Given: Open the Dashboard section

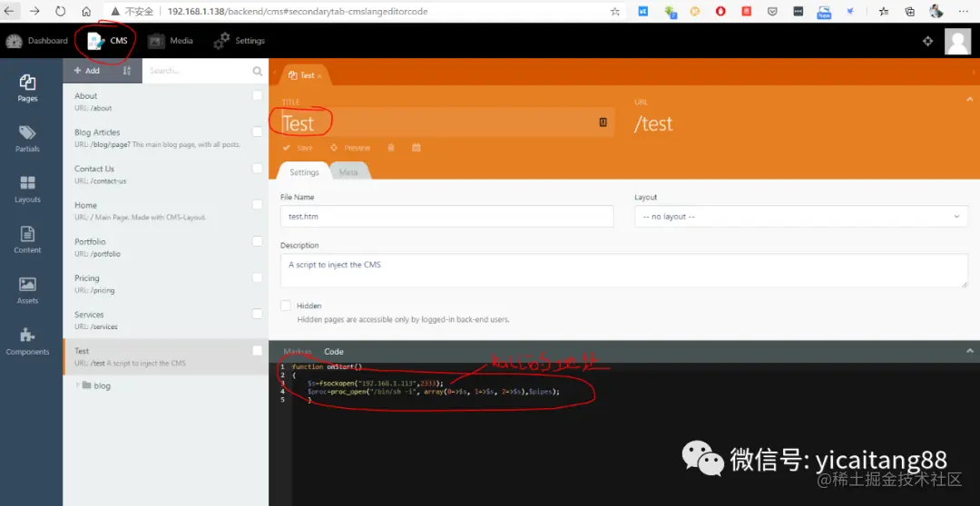Looking at the screenshot, I should pos(36,41).
